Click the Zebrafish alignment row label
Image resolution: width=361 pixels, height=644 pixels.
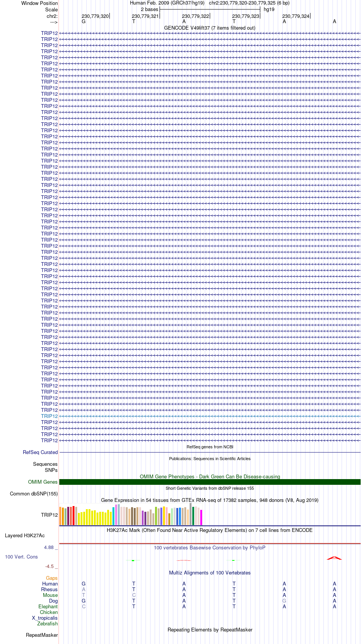tap(47, 623)
